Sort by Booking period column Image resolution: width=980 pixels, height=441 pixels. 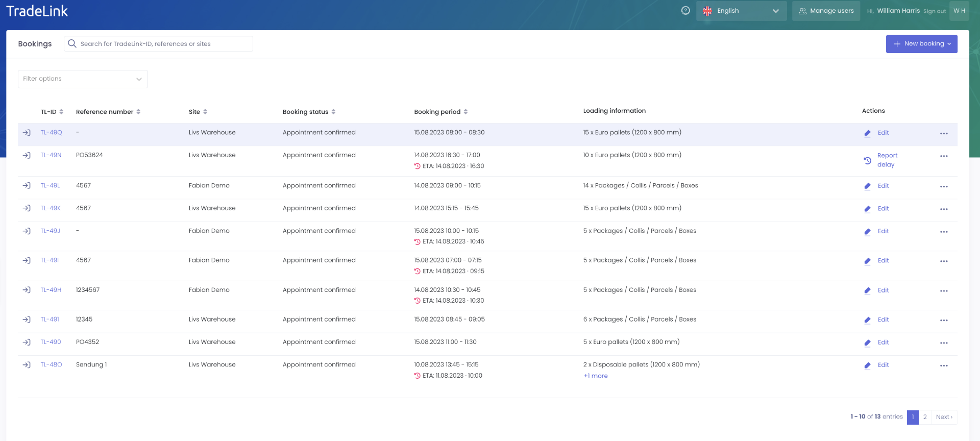[440, 112]
